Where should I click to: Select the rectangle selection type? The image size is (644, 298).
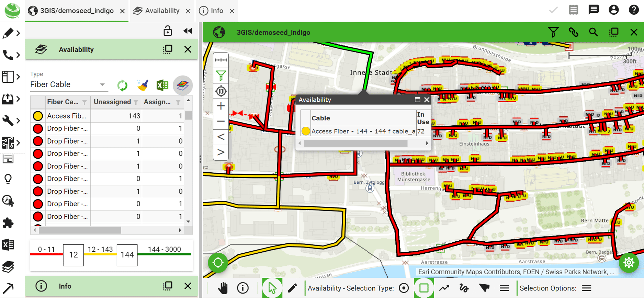(423, 288)
